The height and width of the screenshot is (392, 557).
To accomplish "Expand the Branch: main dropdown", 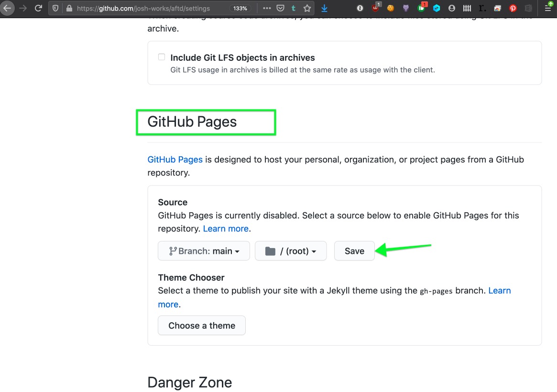I will 204,251.
